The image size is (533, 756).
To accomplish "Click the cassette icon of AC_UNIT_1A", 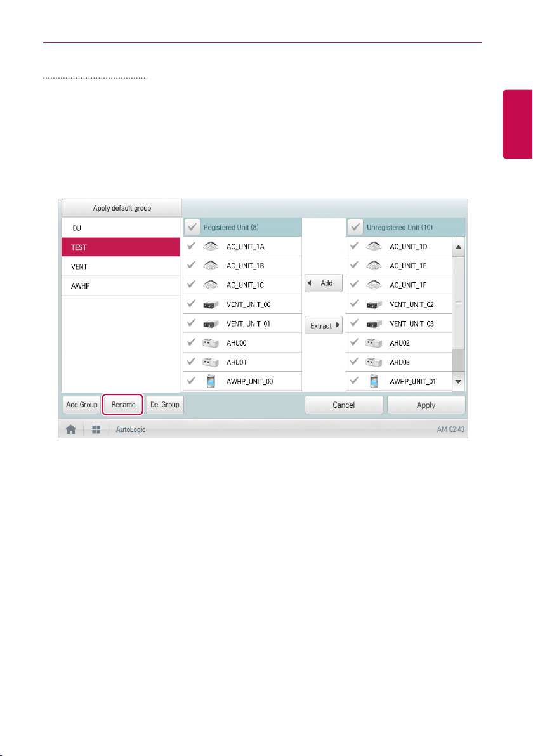I will (x=211, y=246).
